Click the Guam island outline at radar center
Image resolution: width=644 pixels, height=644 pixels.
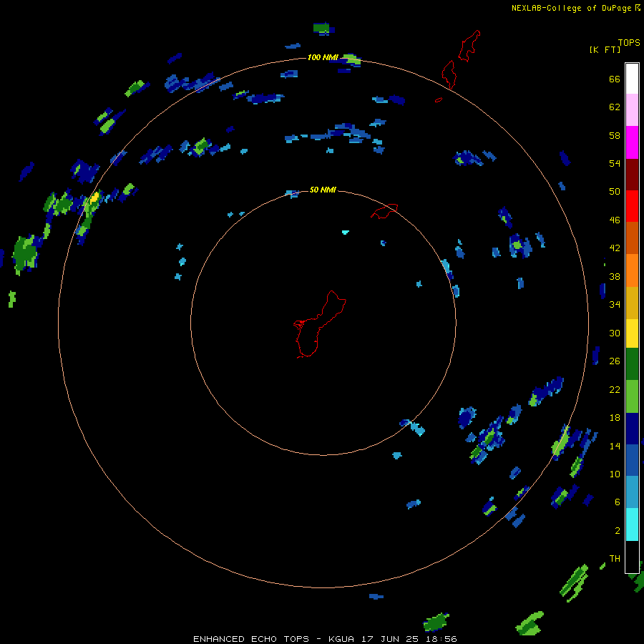[x=320, y=324]
